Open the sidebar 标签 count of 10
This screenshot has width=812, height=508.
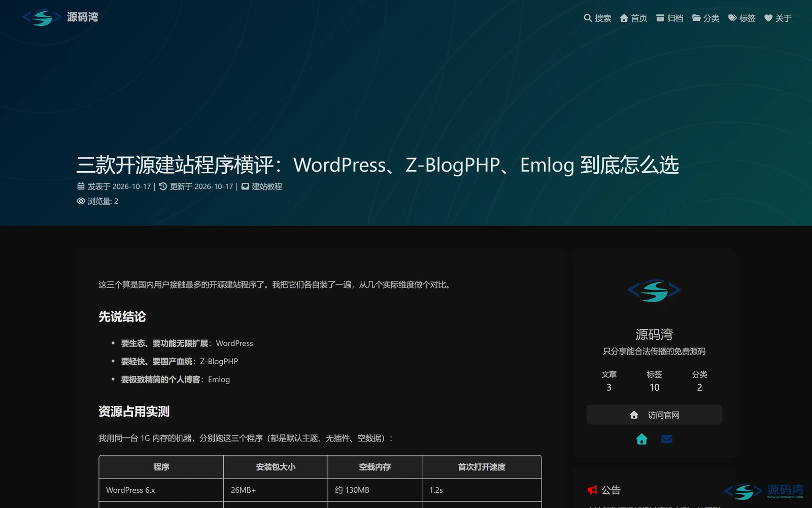coord(654,380)
